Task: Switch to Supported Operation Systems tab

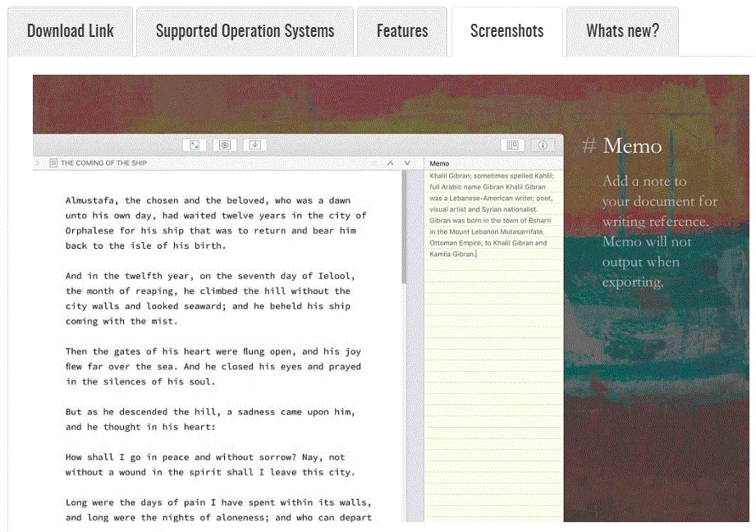Action: (x=245, y=31)
